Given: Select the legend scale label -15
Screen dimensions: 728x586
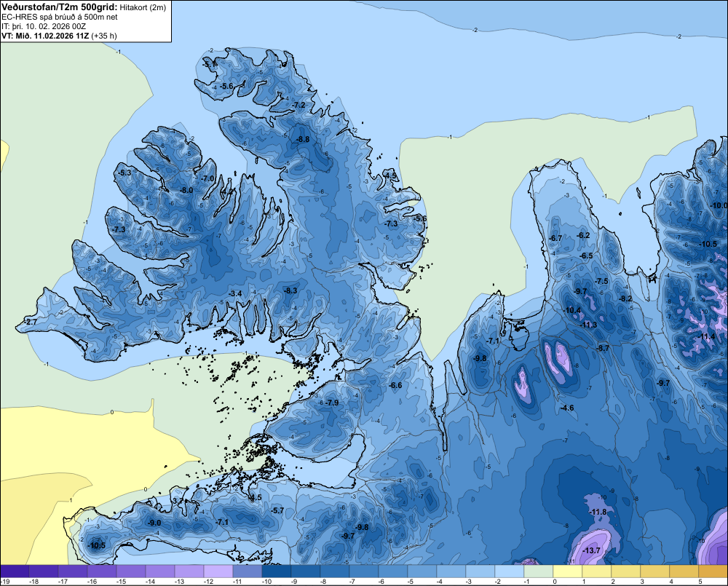Looking at the screenshot, I should pos(121,582).
